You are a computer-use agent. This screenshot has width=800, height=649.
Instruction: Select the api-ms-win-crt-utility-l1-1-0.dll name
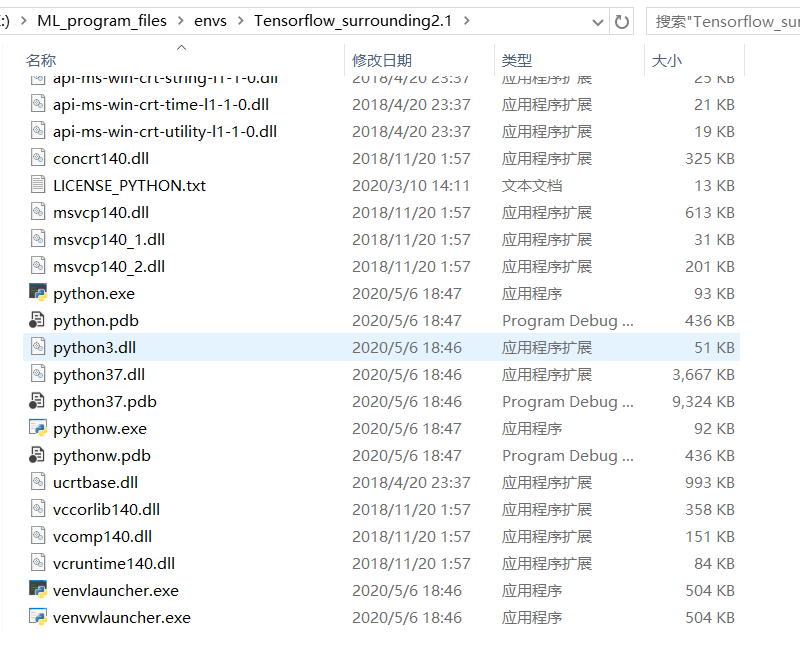[x=165, y=132]
